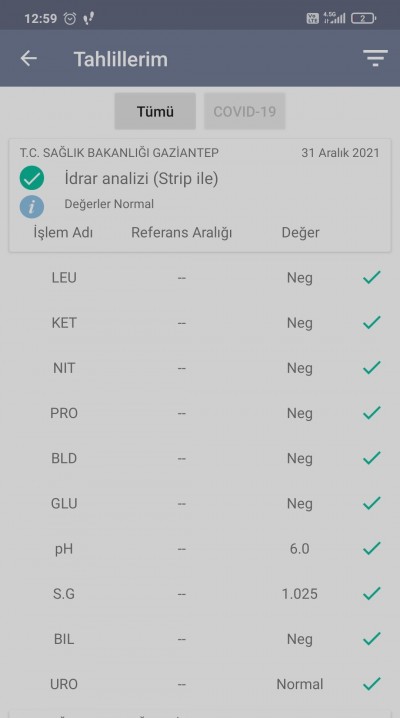Switch to the Tümü tab
The image size is (400, 718).
[x=155, y=111]
